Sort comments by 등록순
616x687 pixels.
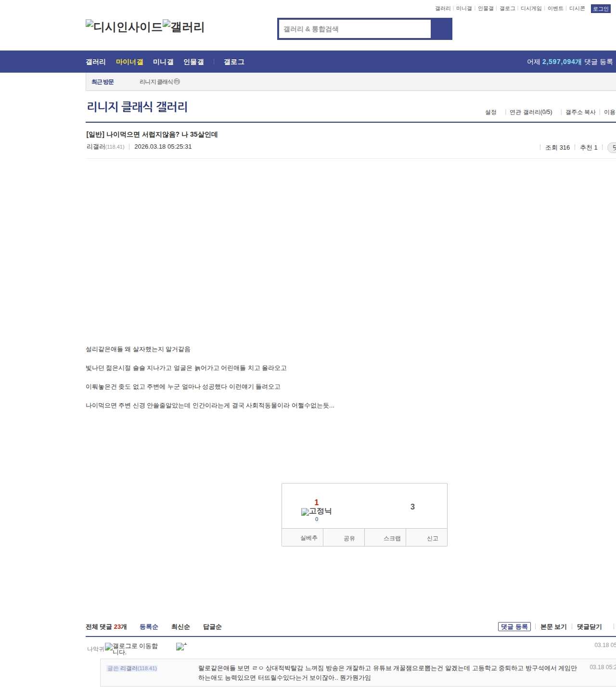coord(149,627)
